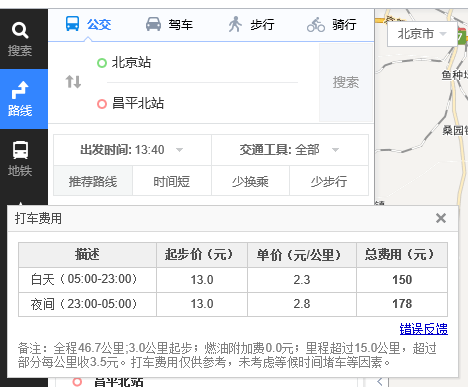Select the 少步行 less walking option
This screenshot has width=468, height=387.
click(329, 182)
